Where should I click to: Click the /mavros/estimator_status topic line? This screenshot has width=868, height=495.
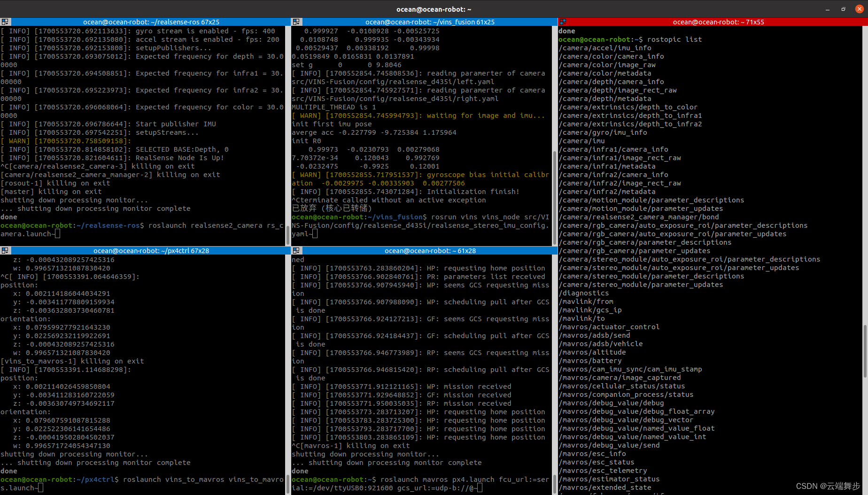tap(609, 479)
